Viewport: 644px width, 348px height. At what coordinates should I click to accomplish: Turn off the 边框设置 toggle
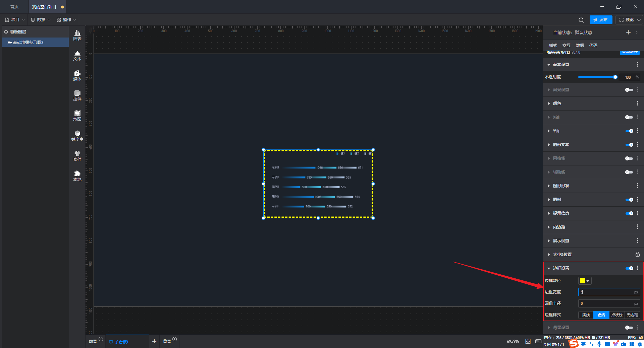click(629, 268)
